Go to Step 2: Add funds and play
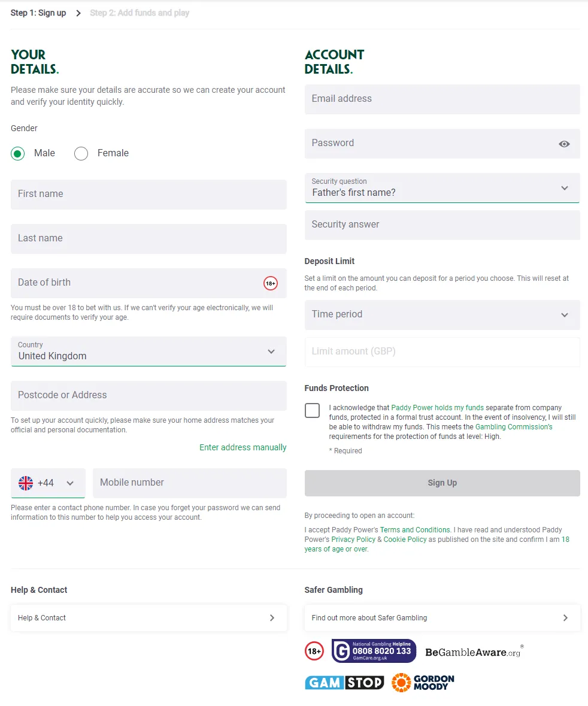588x706 pixels. tap(140, 12)
